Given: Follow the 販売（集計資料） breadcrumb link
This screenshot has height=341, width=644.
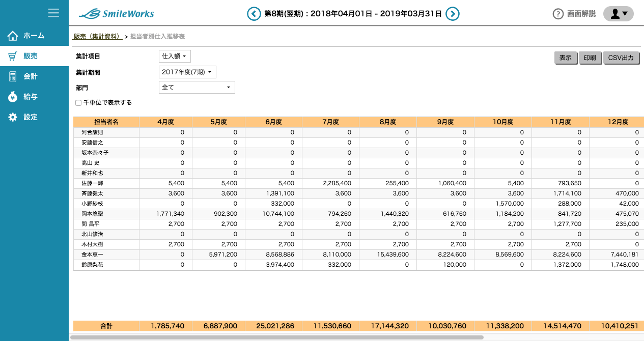Looking at the screenshot, I should [x=98, y=37].
